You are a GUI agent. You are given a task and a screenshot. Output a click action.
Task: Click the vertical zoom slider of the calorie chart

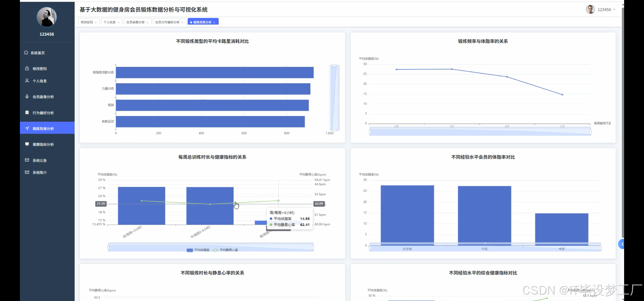334,97
